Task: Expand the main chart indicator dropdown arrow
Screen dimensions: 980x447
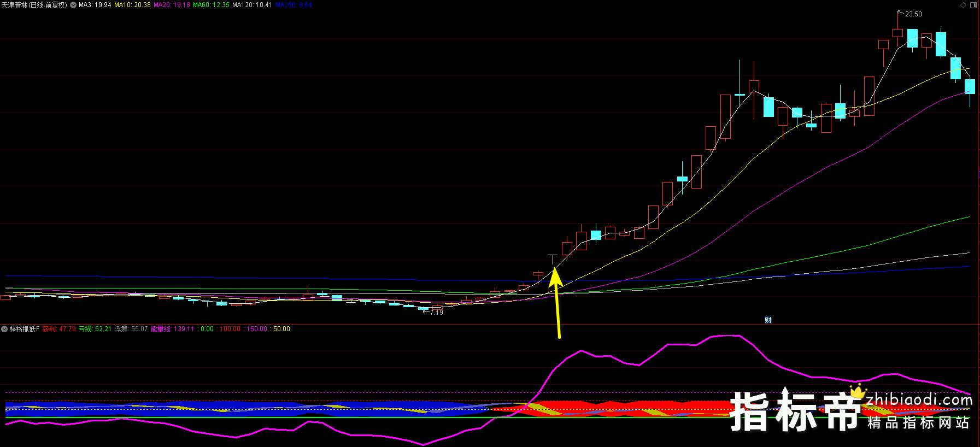Action: [x=73, y=5]
